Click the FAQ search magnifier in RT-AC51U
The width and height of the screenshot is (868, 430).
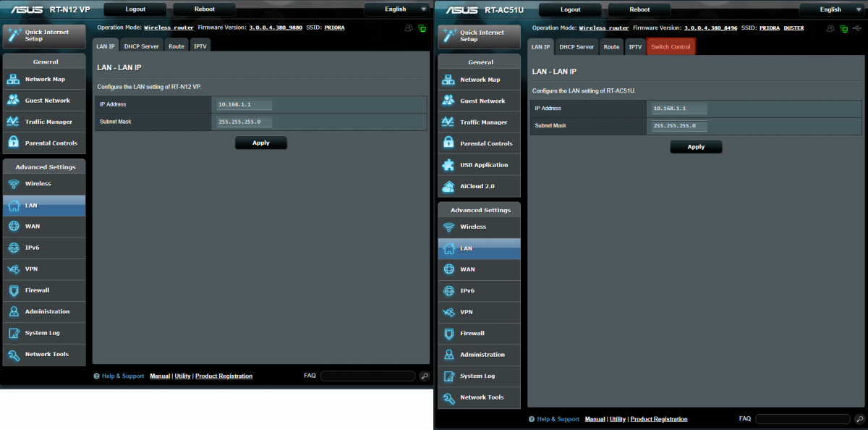[859, 419]
